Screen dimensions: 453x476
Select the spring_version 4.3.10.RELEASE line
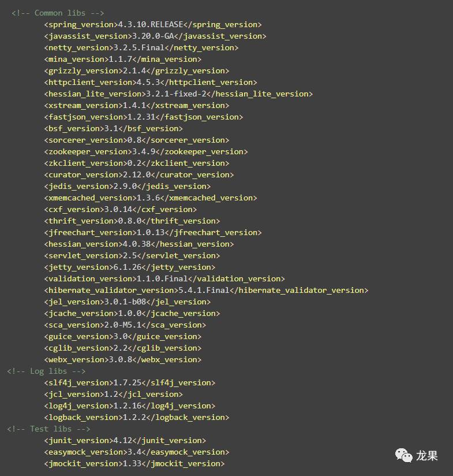point(152,24)
